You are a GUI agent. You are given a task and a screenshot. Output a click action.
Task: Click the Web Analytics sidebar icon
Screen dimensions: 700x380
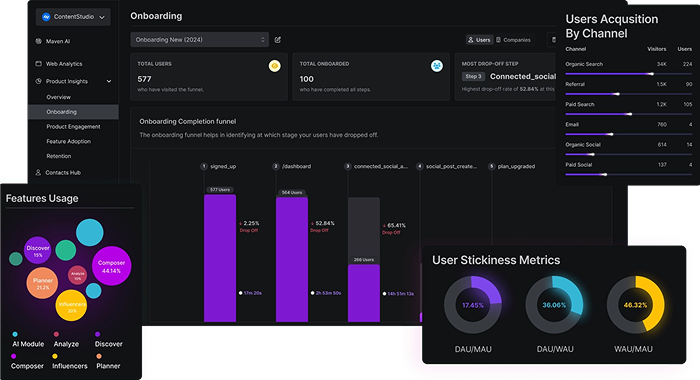[x=38, y=63]
